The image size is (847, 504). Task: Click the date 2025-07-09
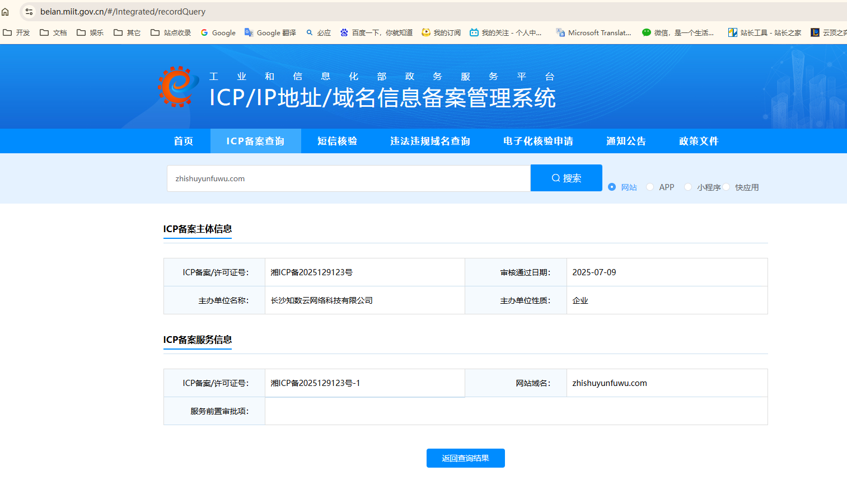coord(594,272)
